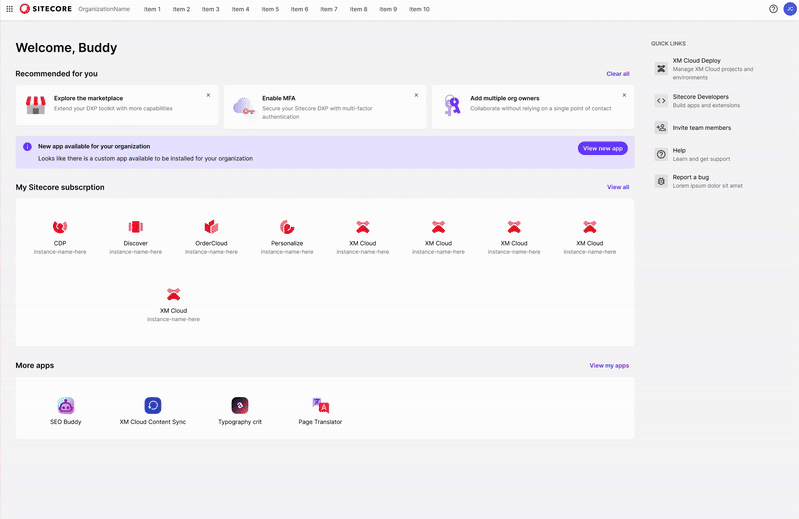Open the JC user avatar menu
This screenshot has height=519, width=799.
tap(789, 9)
